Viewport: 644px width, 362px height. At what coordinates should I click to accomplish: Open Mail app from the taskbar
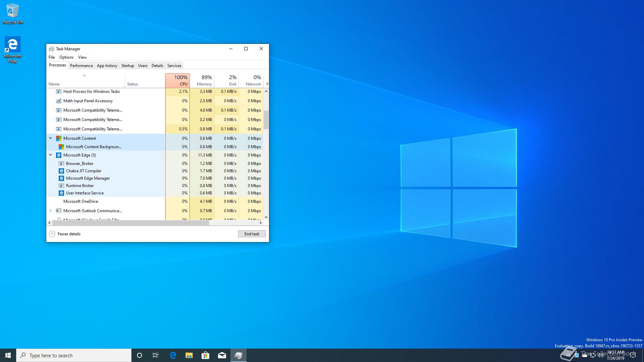pos(222,355)
